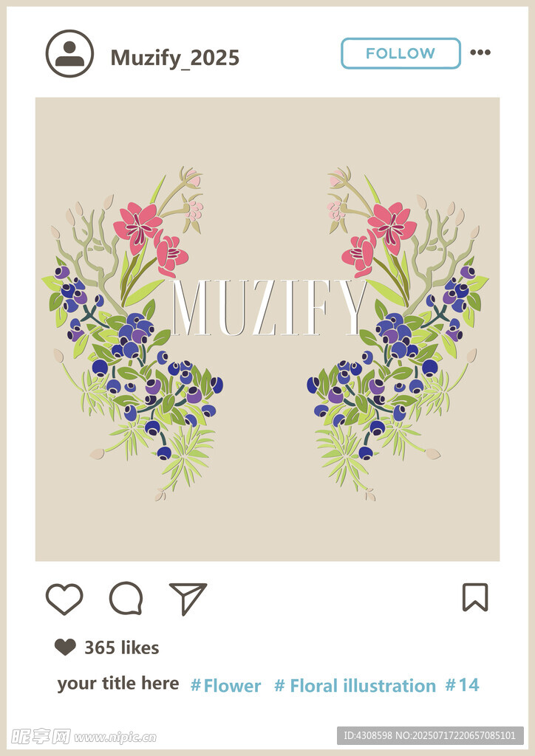The height and width of the screenshot is (756, 535).
Task: Open comments with speech bubble icon
Action: coord(126,598)
